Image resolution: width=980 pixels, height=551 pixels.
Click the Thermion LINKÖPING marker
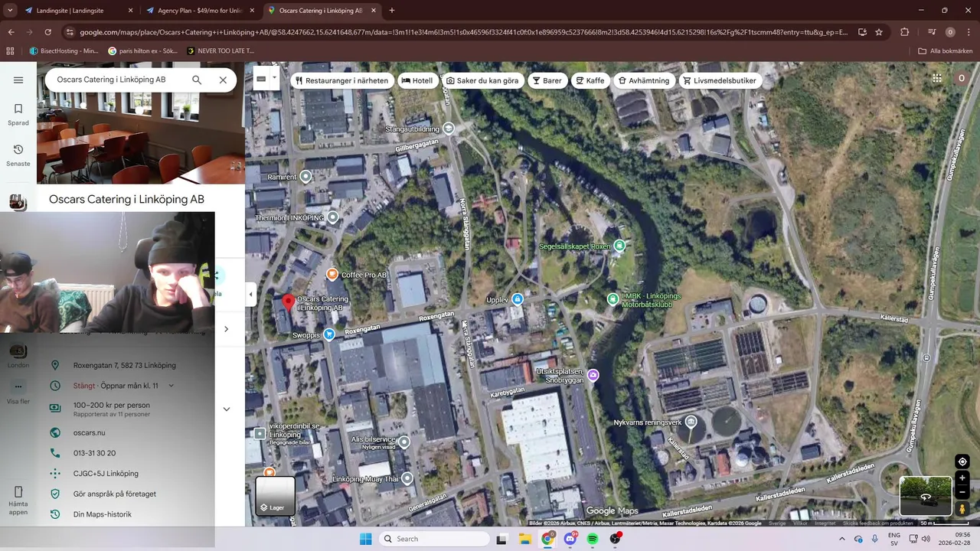[x=332, y=217]
